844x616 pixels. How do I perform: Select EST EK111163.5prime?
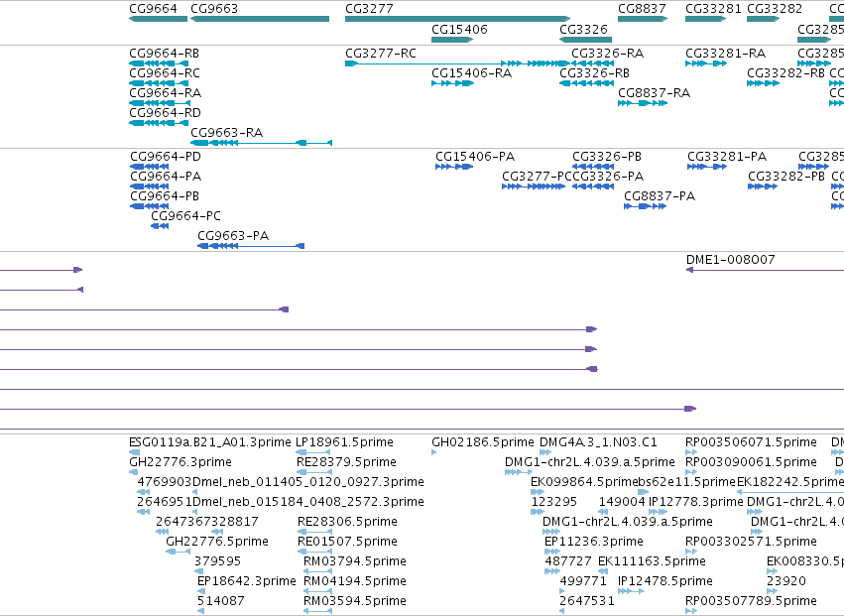coord(603,571)
